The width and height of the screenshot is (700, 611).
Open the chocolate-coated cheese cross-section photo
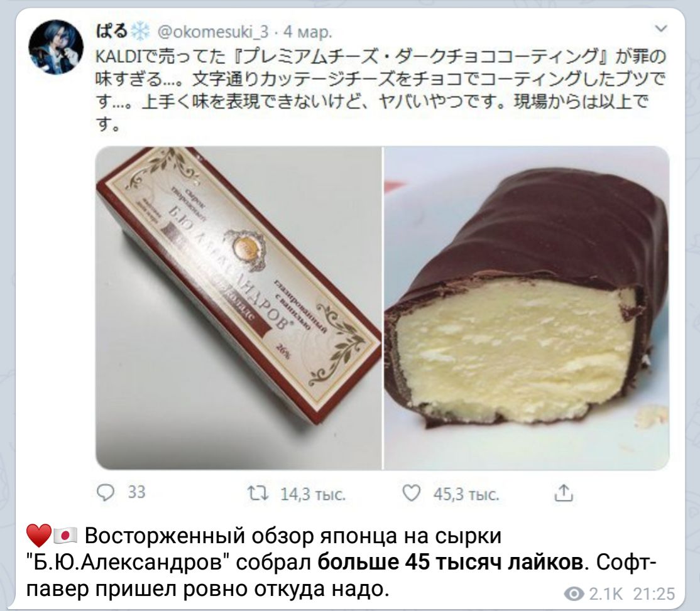click(x=527, y=308)
